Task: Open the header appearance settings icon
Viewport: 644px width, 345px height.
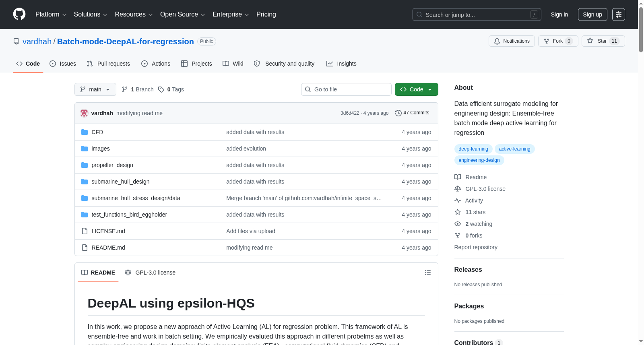Action: click(x=619, y=14)
